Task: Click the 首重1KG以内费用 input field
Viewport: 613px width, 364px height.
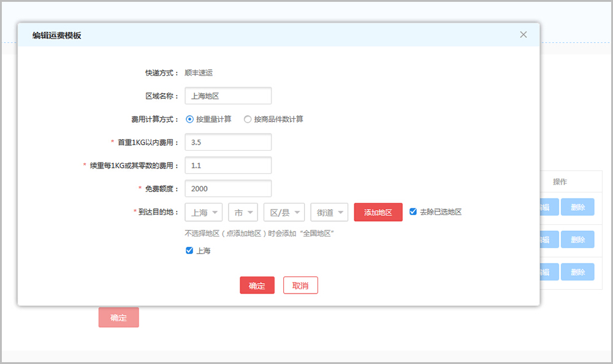Action: point(228,142)
